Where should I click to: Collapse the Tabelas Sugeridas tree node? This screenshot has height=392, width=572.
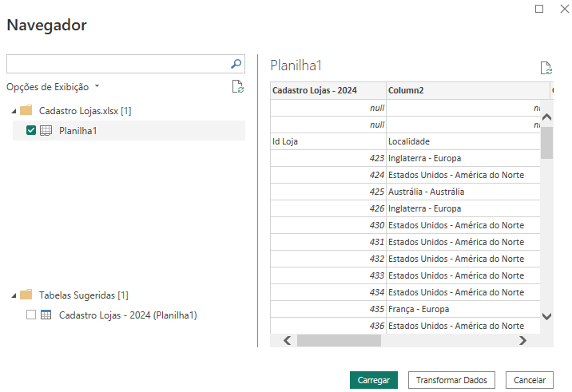[14, 295]
